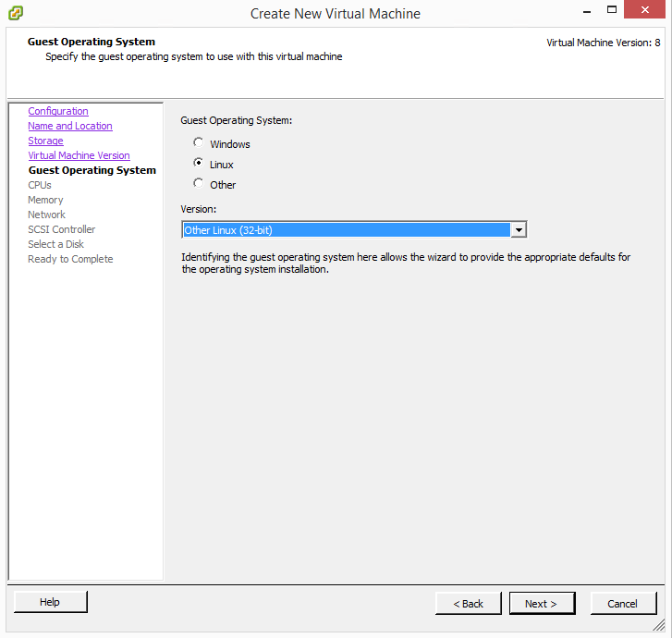Click the Memory step label

pyautogui.click(x=45, y=200)
